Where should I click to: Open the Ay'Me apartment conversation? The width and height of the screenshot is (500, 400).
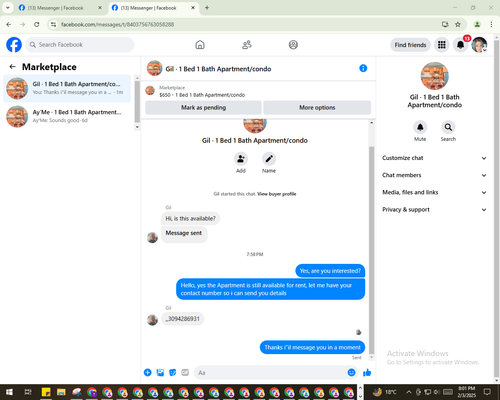[x=67, y=116]
